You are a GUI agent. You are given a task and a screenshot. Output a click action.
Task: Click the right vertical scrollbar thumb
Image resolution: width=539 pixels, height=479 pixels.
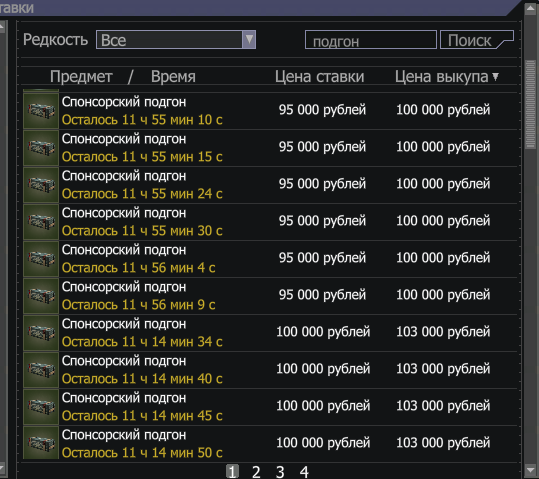pos(530,105)
